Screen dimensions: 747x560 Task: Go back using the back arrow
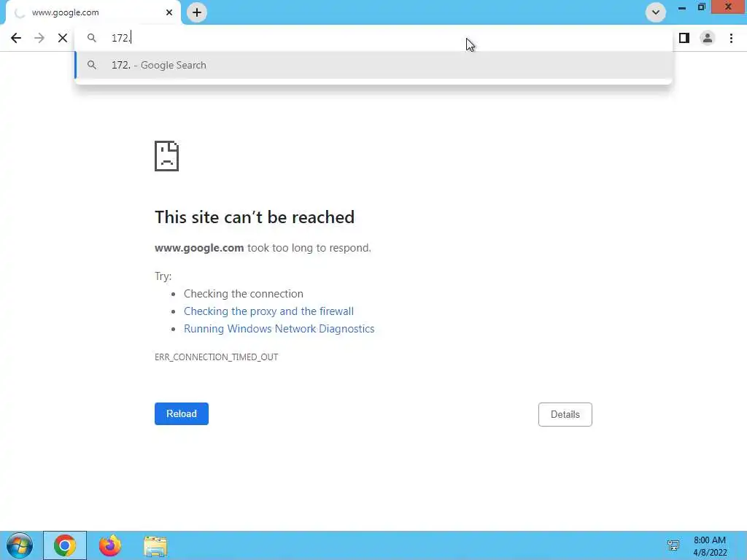coord(16,38)
